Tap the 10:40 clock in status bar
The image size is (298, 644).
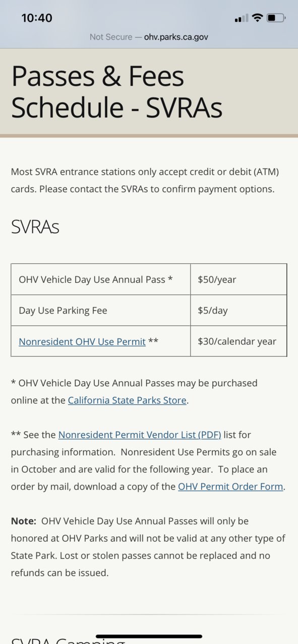click(37, 18)
